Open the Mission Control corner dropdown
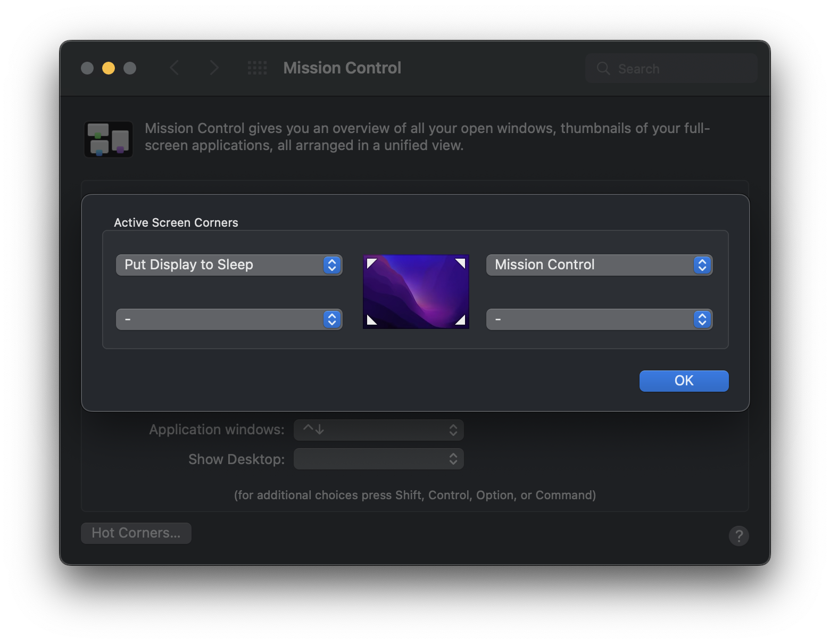This screenshot has height=644, width=830. coord(599,265)
